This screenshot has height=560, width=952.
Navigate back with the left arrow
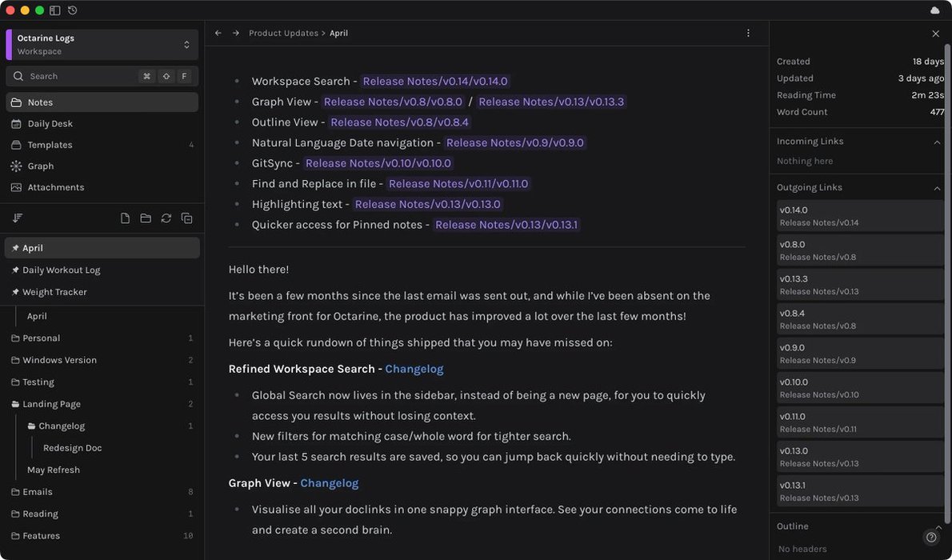[218, 34]
